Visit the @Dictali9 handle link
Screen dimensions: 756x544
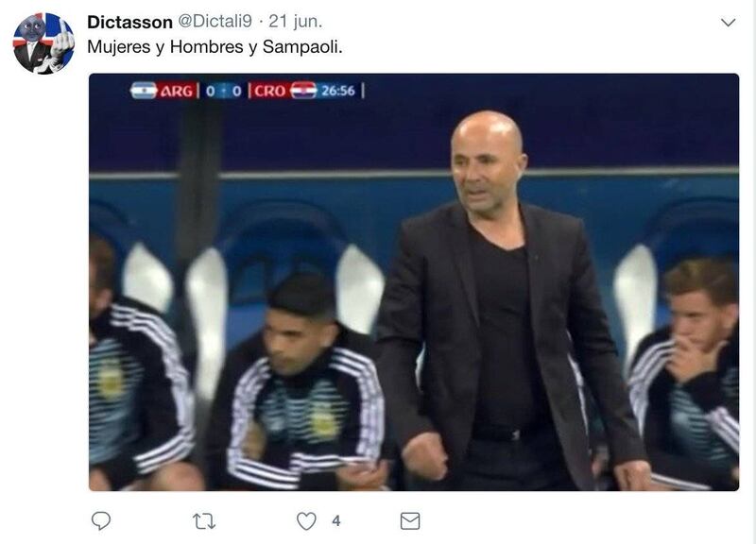pyautogui.click(x=215, y=21)
